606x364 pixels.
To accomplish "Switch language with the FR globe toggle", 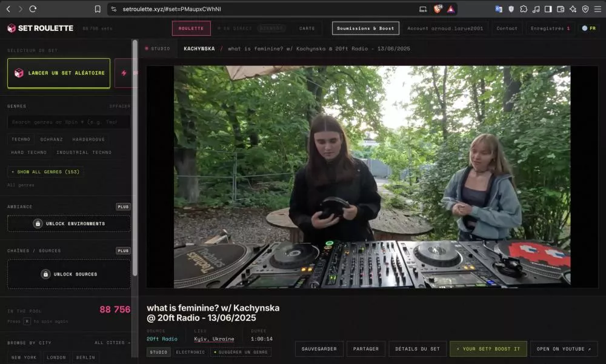I will click(588, 28).
